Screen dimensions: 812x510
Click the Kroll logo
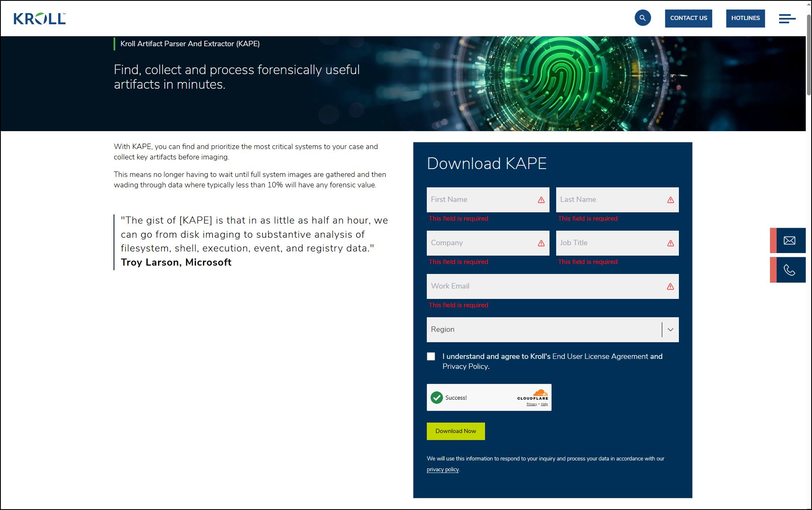(x=40, y=18)
